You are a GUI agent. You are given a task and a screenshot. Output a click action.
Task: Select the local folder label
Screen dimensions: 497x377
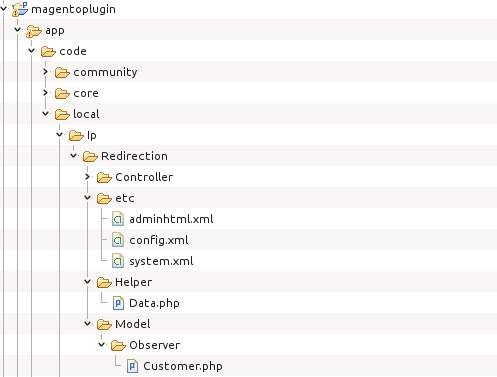tap(86, 114)
